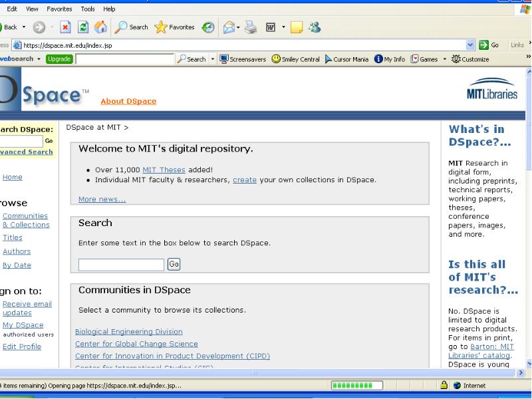Click the green Upgrade button
This screenshot has height=399, width=532.
59,59
